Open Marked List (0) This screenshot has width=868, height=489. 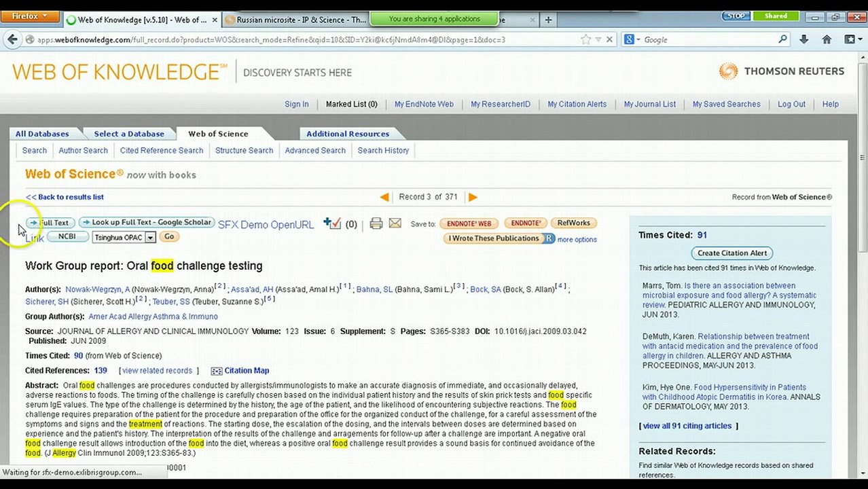tap(351, 104)
